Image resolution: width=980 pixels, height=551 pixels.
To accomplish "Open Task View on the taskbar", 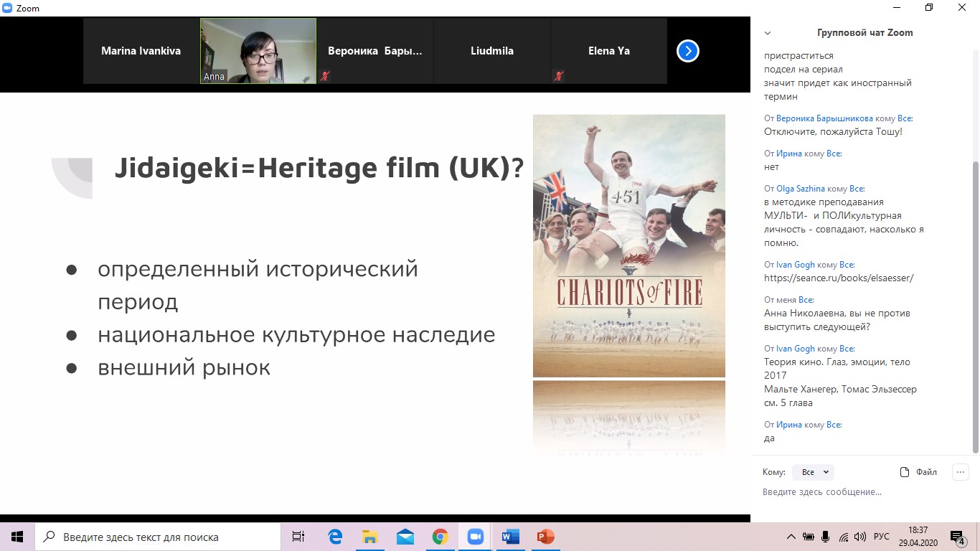I will coord(298,537).
